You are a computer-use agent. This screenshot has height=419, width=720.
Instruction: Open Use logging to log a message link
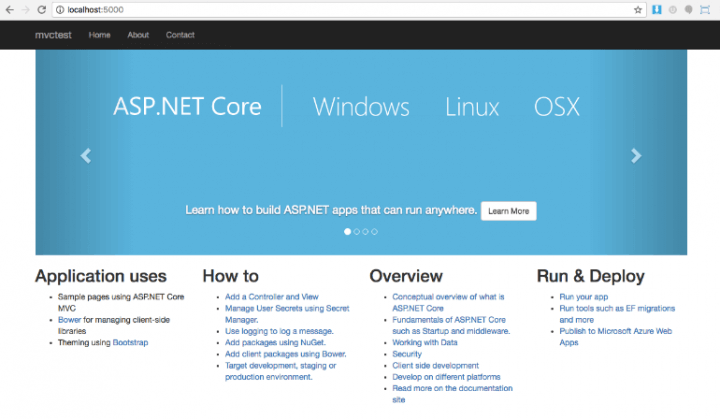tap(279, 331)
